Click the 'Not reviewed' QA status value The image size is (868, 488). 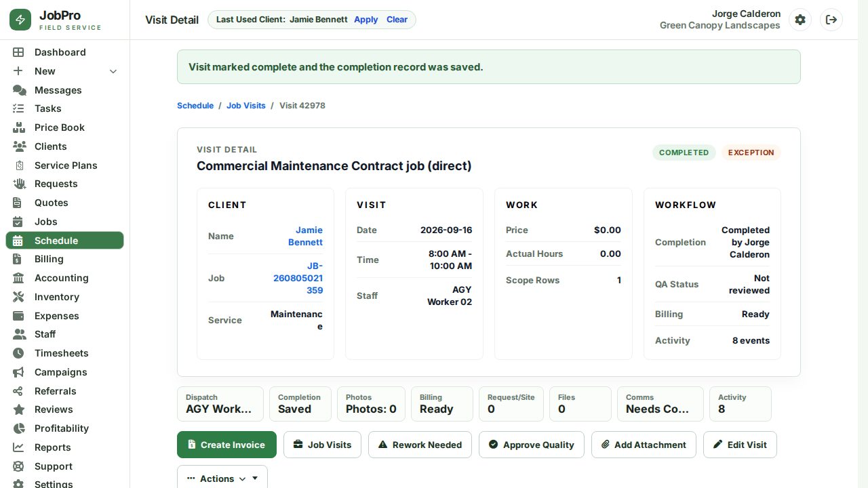click(749, 284)
